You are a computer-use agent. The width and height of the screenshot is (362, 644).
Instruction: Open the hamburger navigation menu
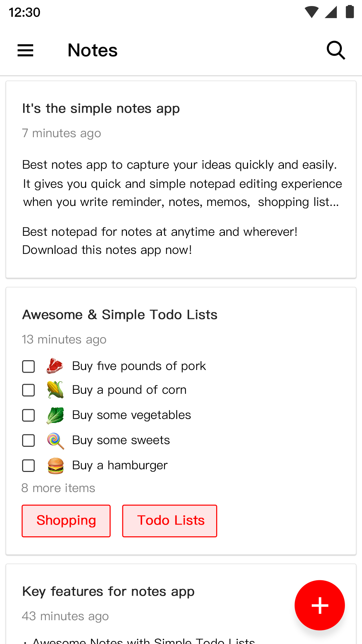point(25,50)
